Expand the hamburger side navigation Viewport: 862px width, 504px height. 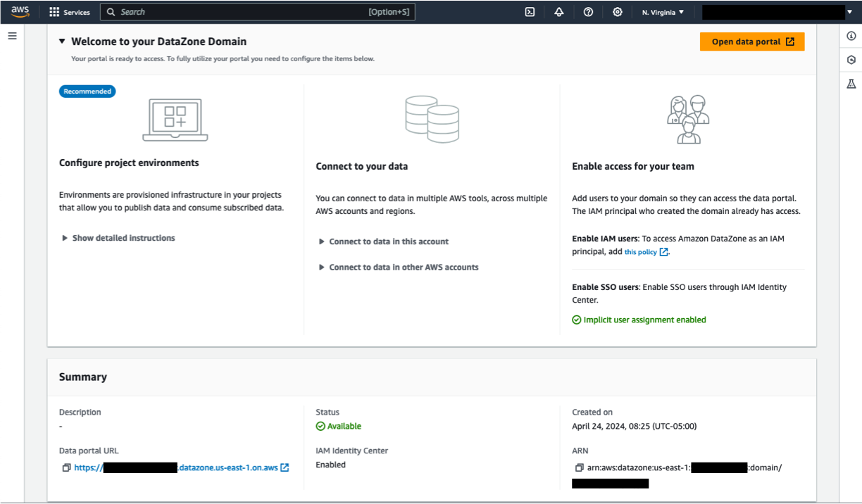(x=12, y=36)
